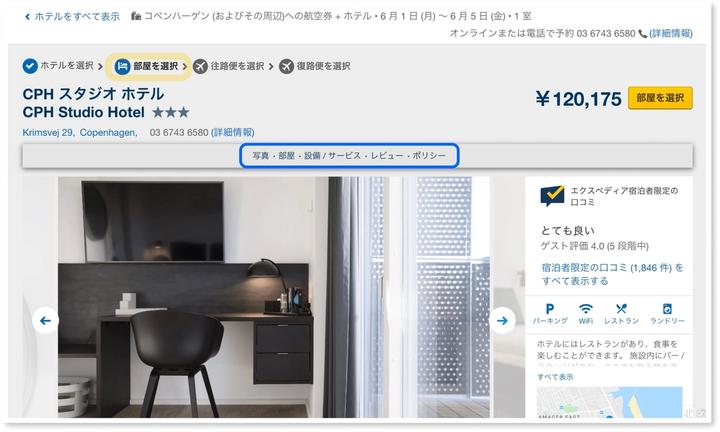720x432 pixels.
Task: Open 詳細情報 link beside hotel phone number
Action: coord(232,133)
